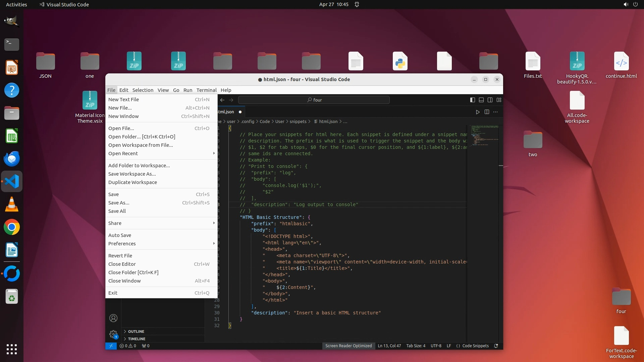Click Tab Size: 4 in status bar

416,346
